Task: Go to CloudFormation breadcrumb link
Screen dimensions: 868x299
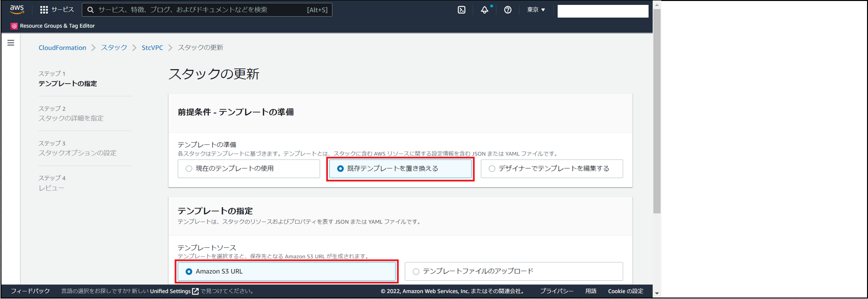Action: [62, 48]
